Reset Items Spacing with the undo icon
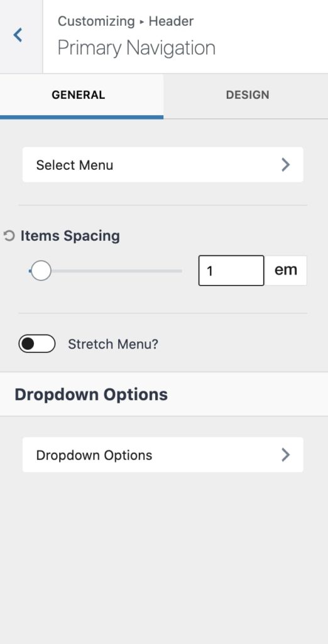The width and height of the screenshot is (328, 644). click(x=9, y=236)
